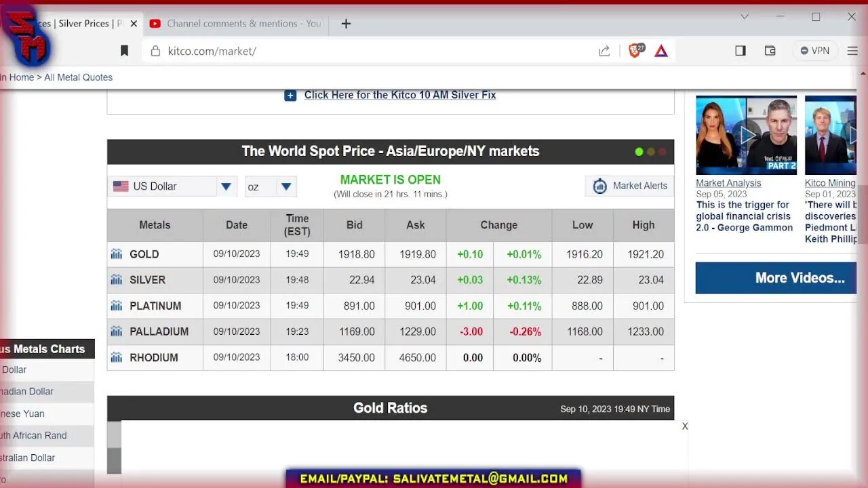The width and height of the screenshot is (868, 488).
Task: Click palladium change value -3.00
Action: [x=471, y=331]
